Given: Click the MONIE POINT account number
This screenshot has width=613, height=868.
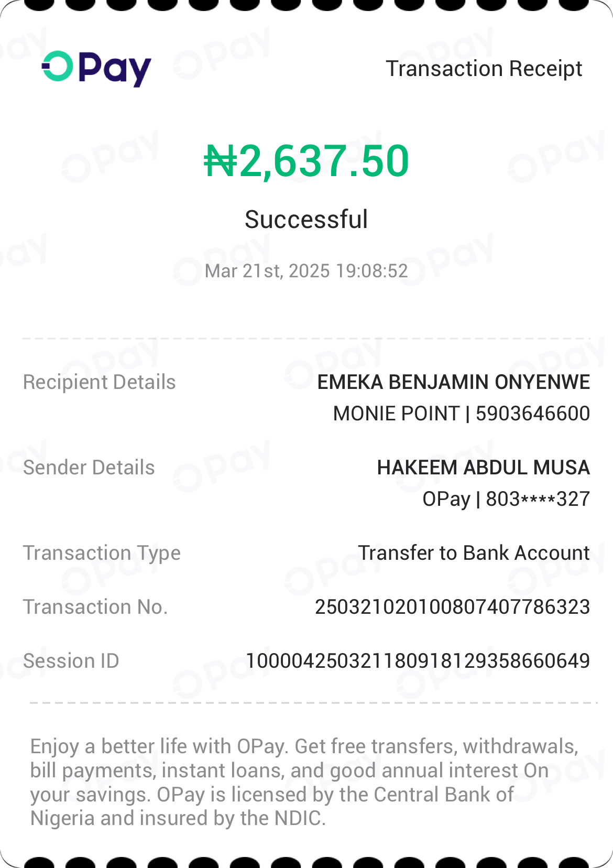Looking at the screenshot, I should click(462, 414).
